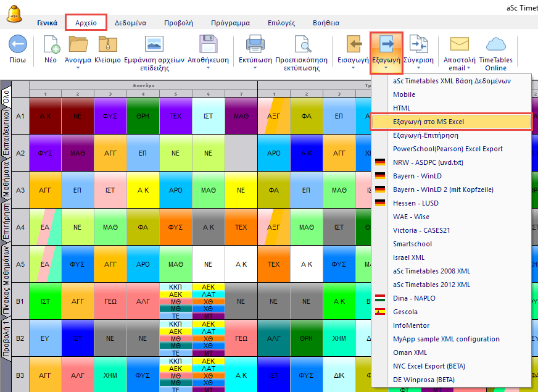Expand the dropdown arrow under Άνοιγμα
The height and width of the screenshot is (392, 538).
78,68
